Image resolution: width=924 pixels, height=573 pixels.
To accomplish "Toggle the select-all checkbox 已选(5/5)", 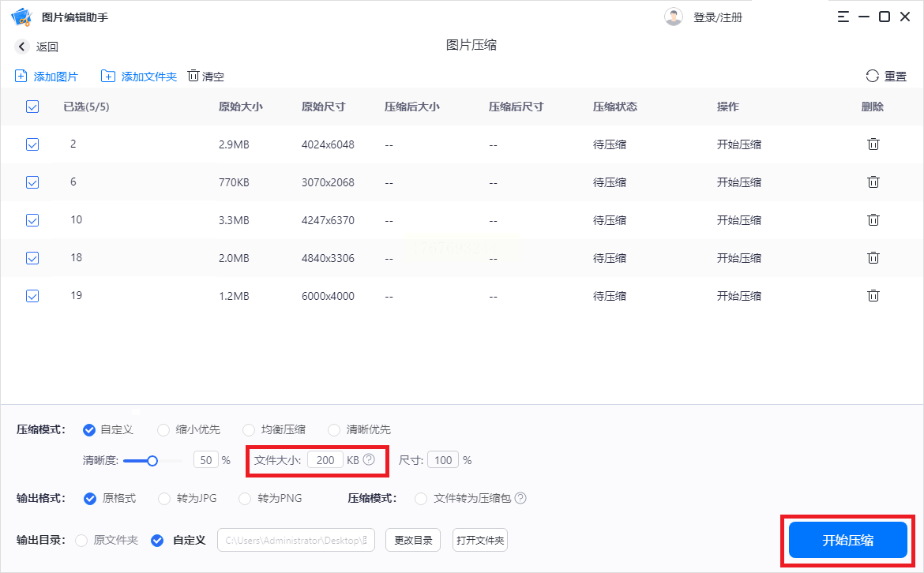I will 32,107.
